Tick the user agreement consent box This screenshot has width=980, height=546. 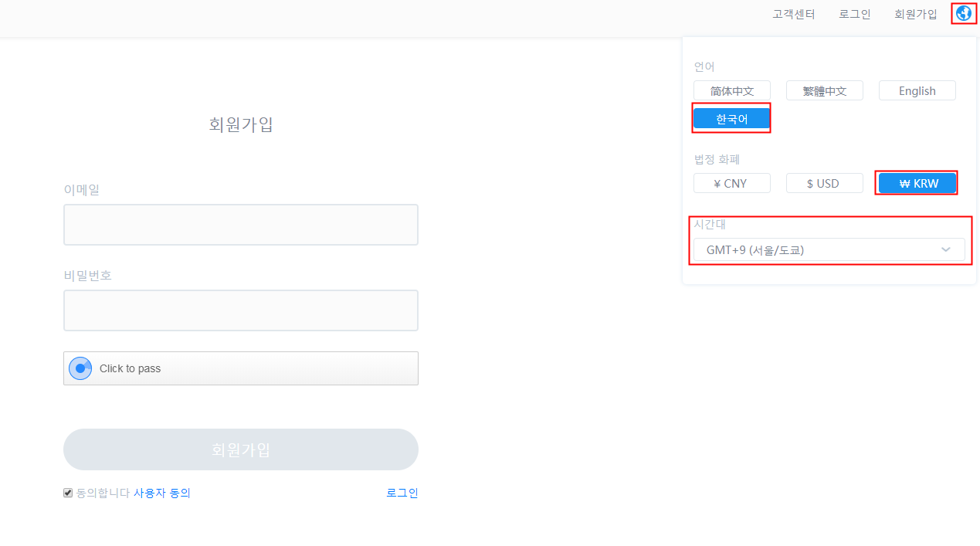(67, 492)
